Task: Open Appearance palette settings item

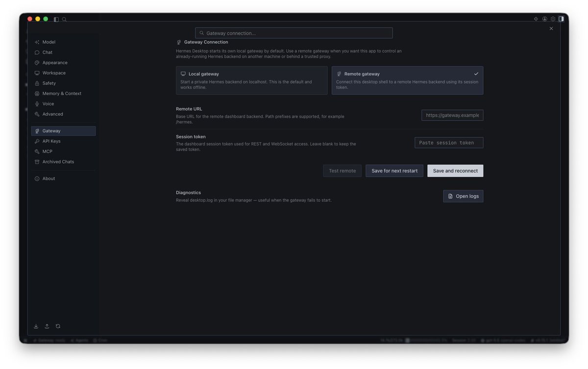Action: 63,63
